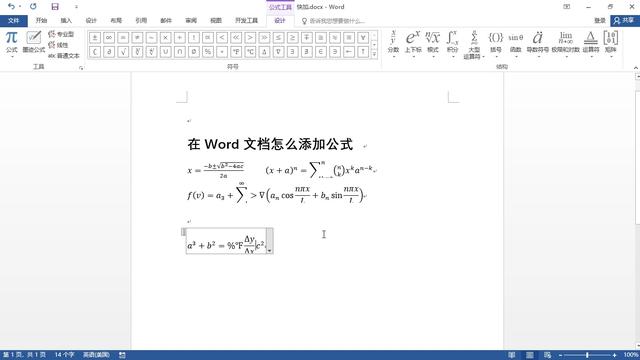Open the Limit and Log (极限和对数) dropdown

tap(565, 44)
